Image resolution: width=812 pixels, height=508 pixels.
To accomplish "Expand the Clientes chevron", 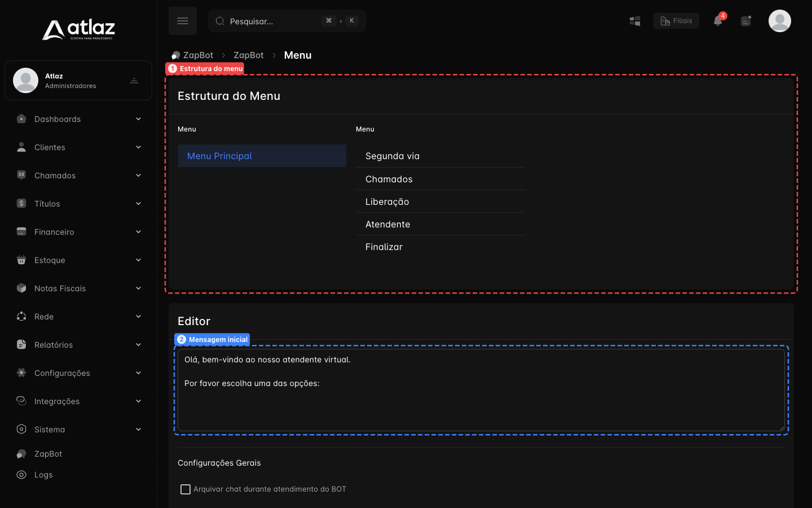I will pyautogui.click(x=138, y=147).
